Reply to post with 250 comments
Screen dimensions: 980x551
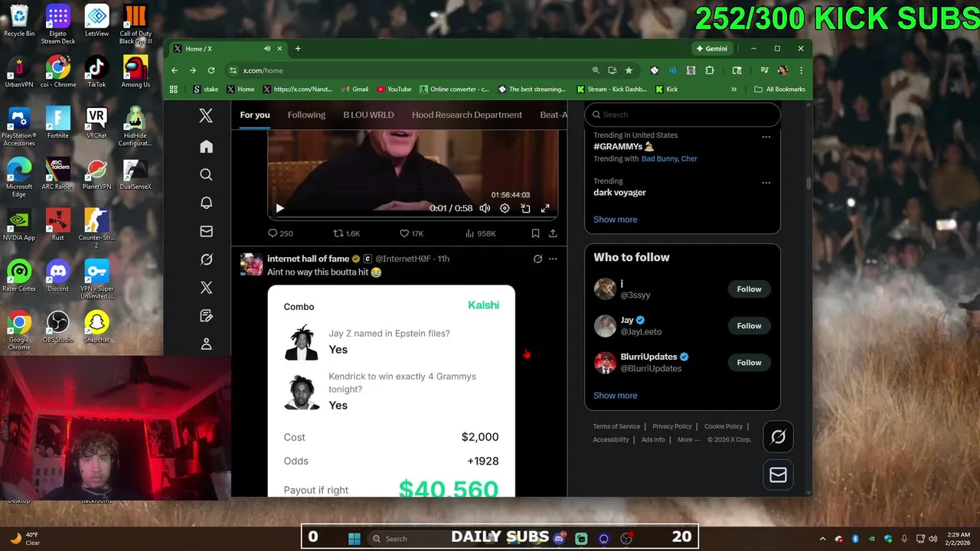point(279,233)
